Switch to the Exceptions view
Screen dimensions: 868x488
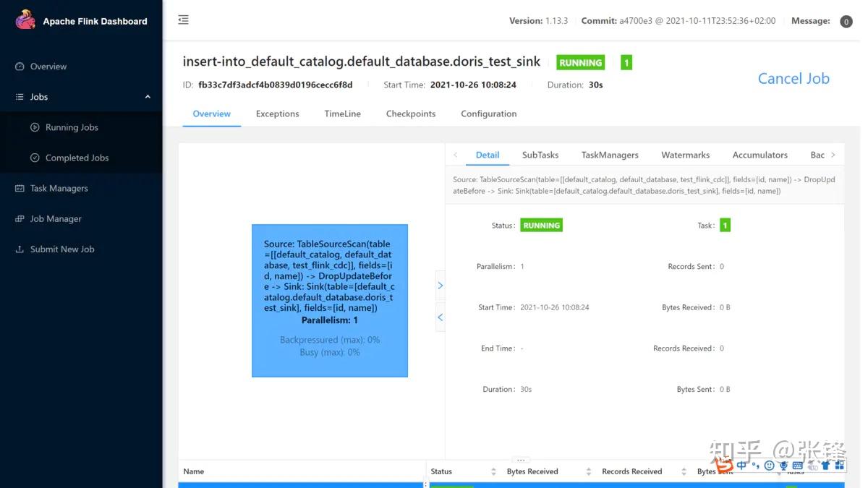[277, 114]
